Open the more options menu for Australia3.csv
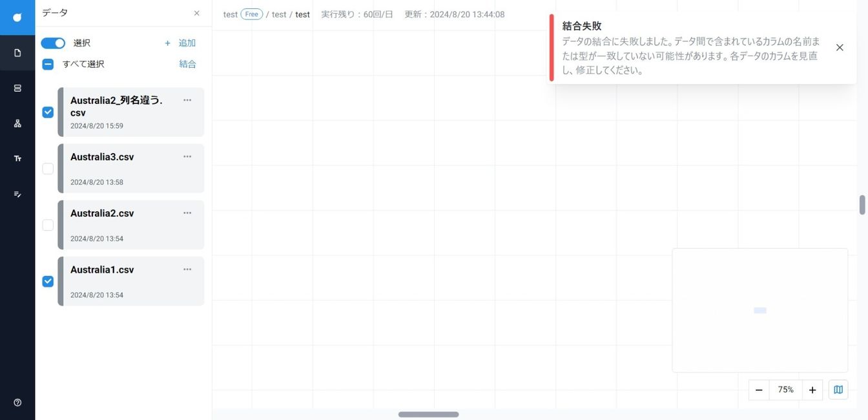 [187, 156]
